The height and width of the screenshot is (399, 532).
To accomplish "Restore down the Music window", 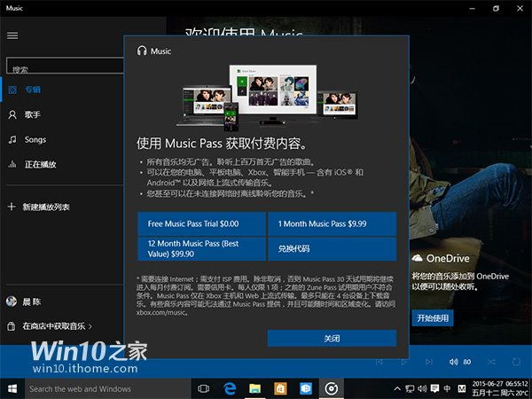I will click(496, 9).
